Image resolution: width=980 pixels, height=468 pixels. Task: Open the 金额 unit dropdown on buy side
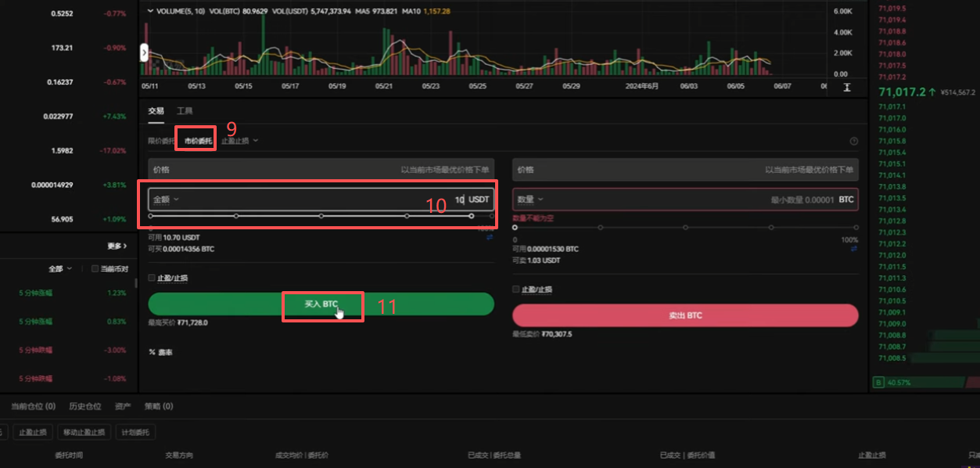166,199
